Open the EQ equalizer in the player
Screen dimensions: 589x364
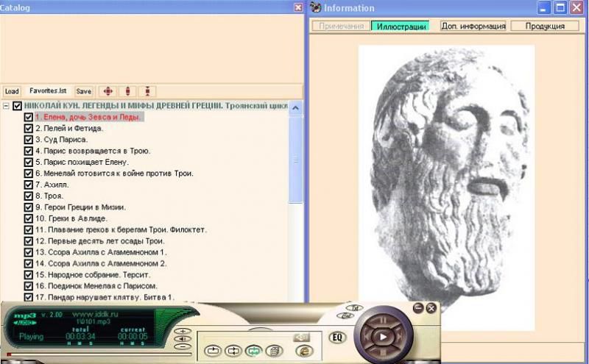click(337, 338)
